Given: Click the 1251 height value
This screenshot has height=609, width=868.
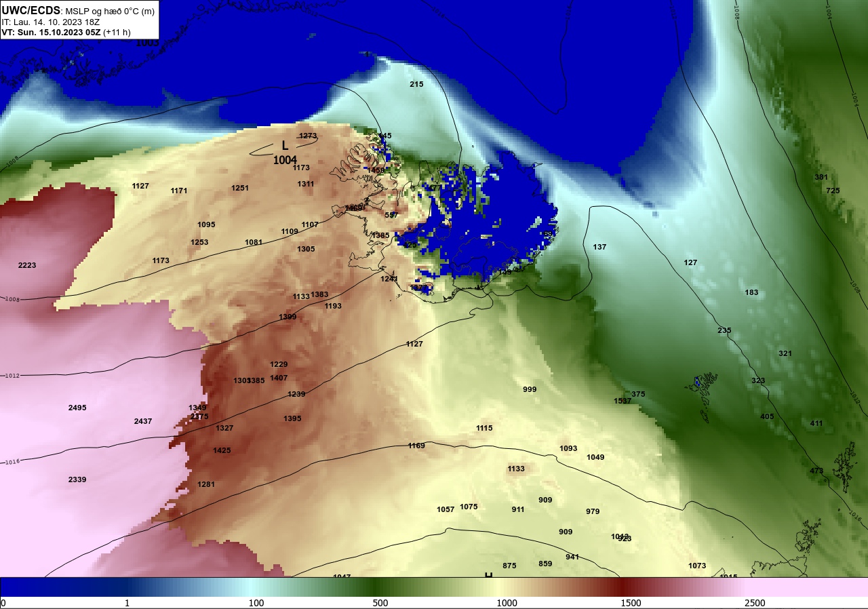Looking at the screenshot, I should pos(240,188).
